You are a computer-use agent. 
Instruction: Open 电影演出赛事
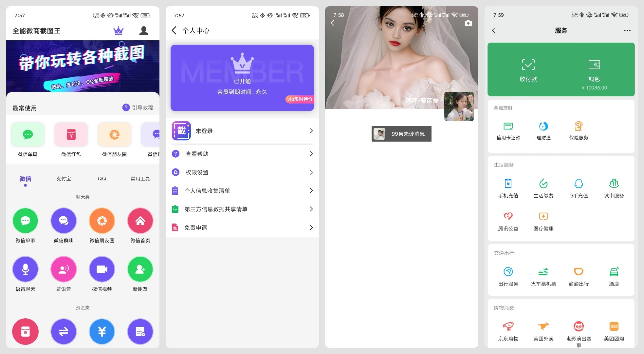pyautogui.click(x=579, y=334)
